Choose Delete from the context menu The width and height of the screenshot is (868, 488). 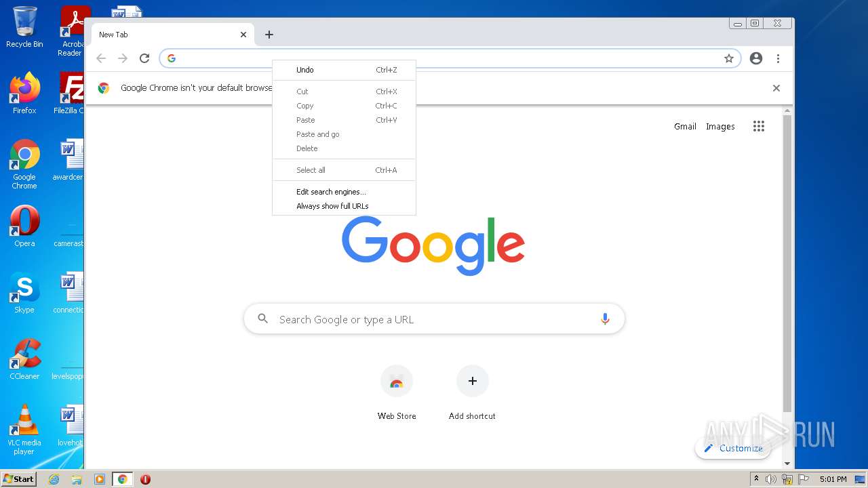pos(344,148)
